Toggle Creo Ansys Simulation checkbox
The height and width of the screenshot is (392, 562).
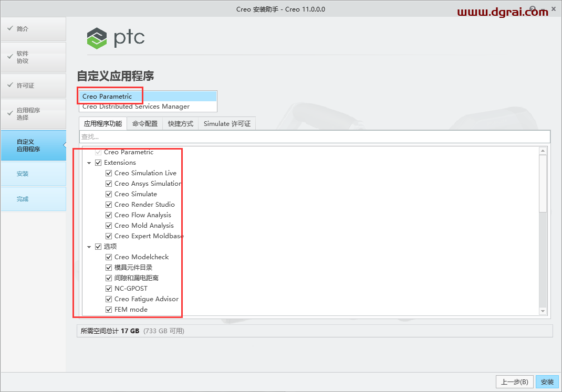tap(109, 184)
